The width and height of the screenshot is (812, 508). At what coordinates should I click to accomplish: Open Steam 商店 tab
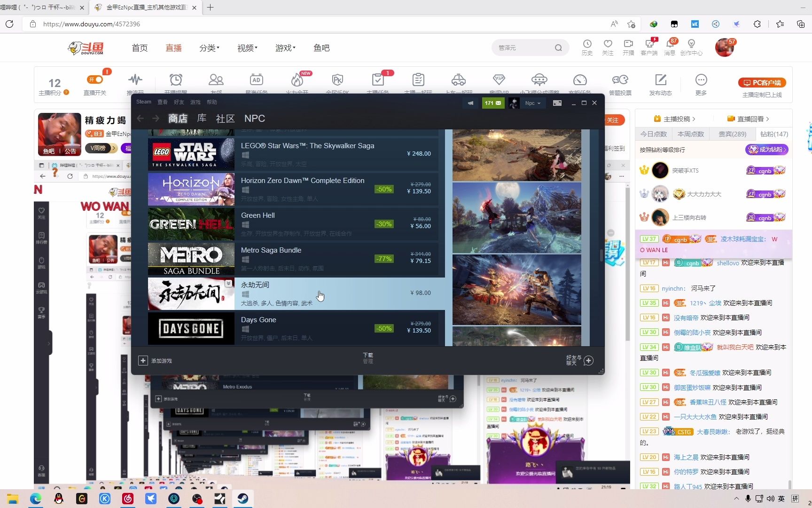(178, 119)
